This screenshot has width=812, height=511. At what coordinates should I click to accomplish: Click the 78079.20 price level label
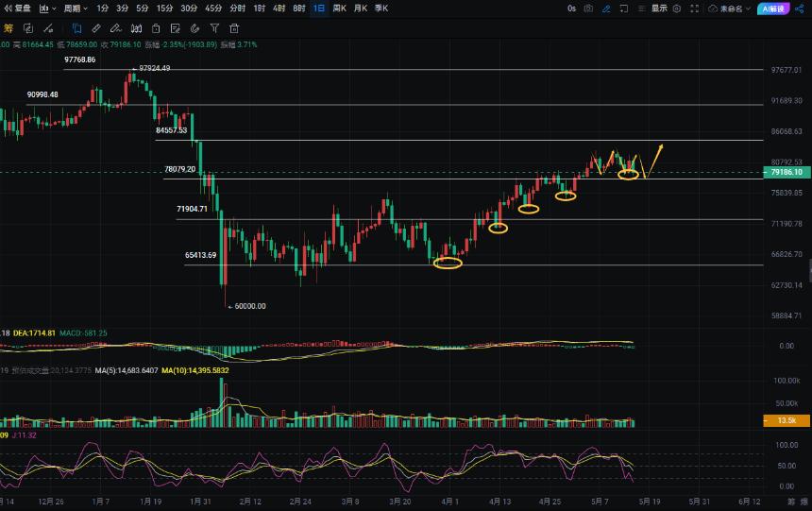pyautogui.click(x=179, y=169)
